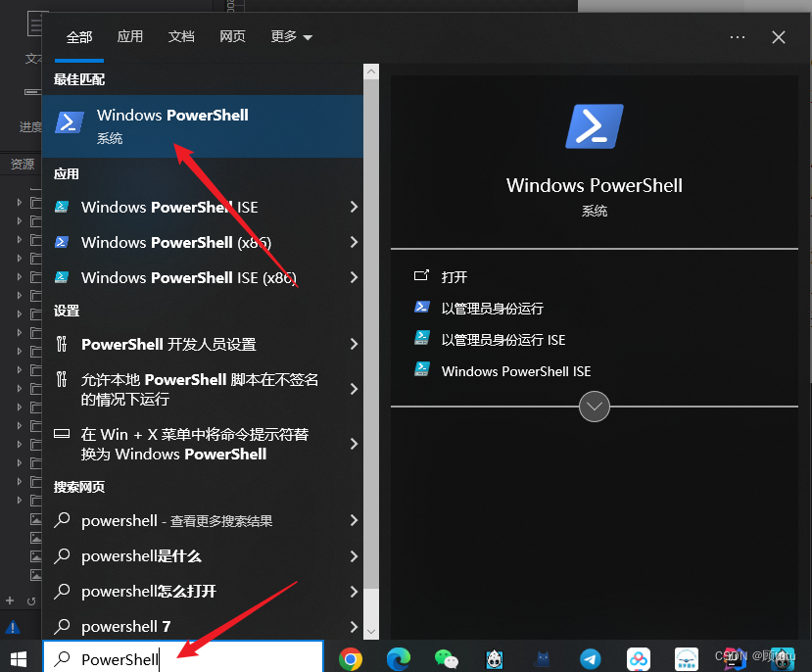Select the powershell 7 web suggestion
The width and height of the screenshot is (812, 672).
click(x=203, y=626)
